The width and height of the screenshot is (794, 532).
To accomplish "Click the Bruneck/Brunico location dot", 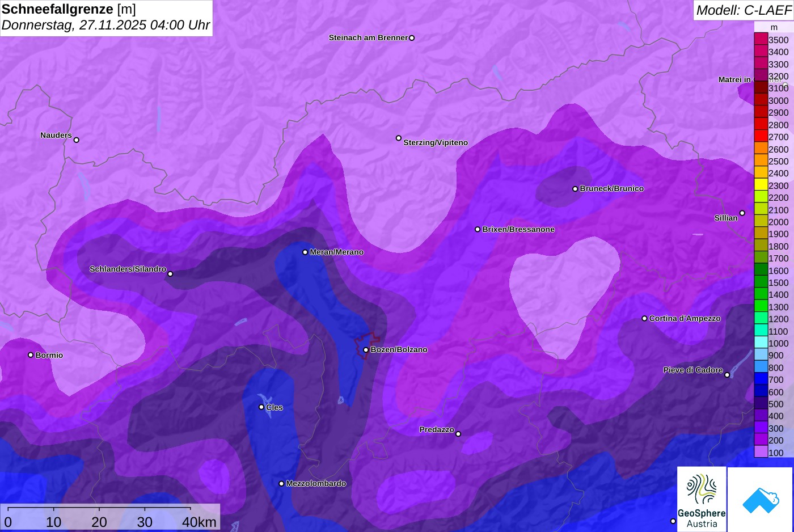I will (575, 189).
